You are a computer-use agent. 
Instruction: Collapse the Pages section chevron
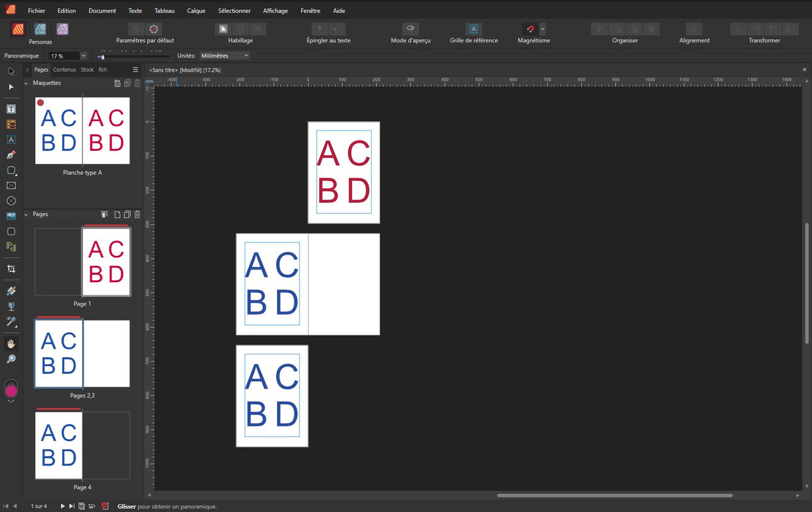click(26, 214)
